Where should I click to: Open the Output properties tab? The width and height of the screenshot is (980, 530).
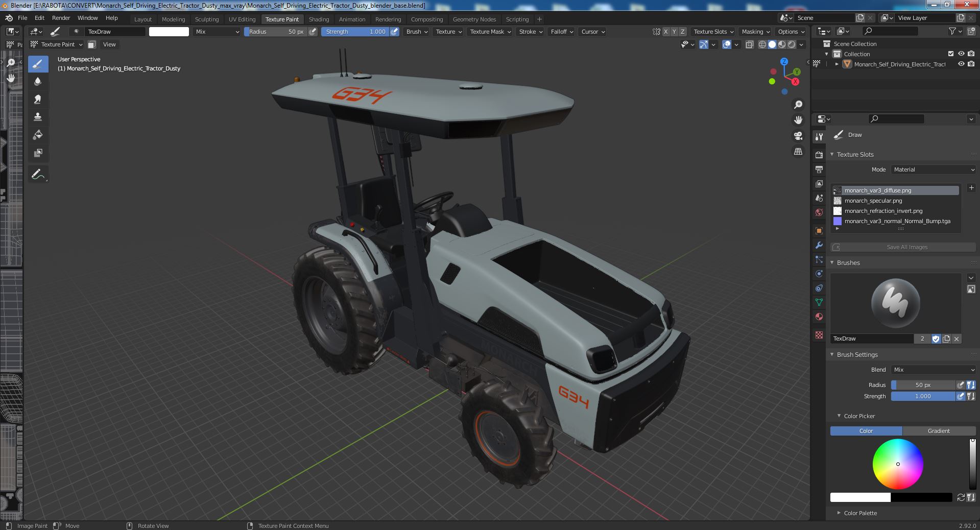(x=819, y=169)
